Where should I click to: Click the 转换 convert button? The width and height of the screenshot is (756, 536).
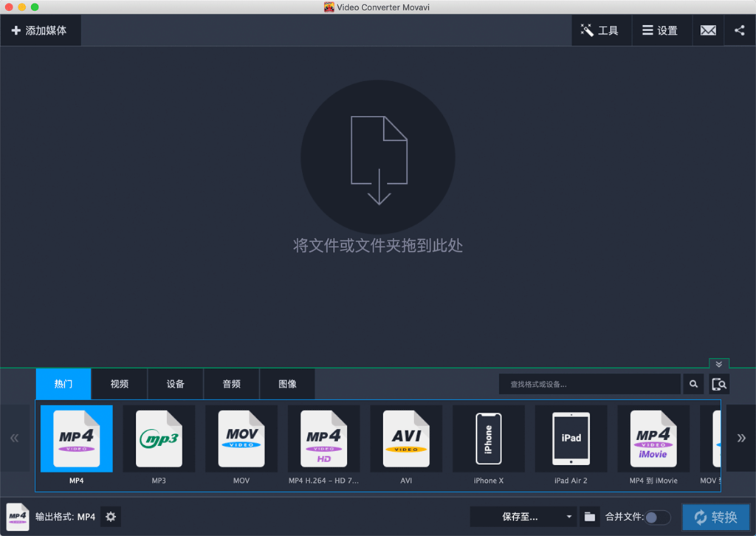click(715, 517)
